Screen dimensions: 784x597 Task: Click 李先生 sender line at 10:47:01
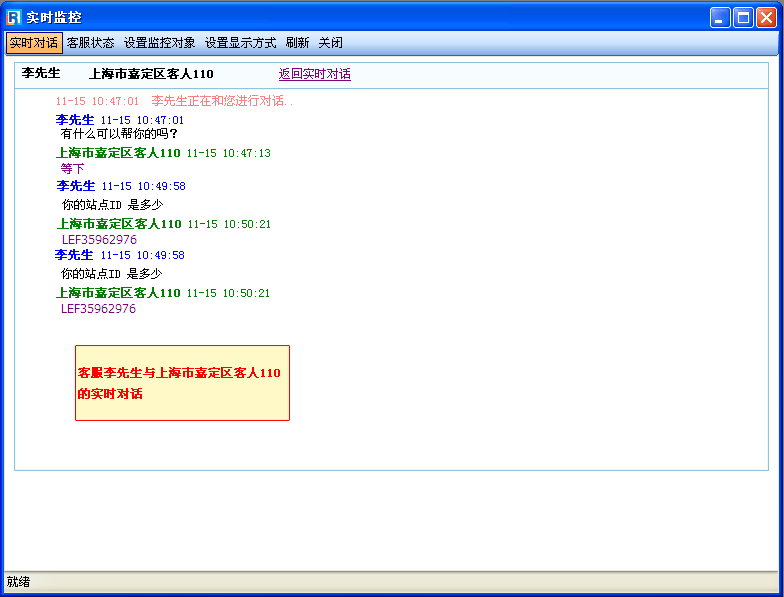pyautogui.click(x=120, y=120)
